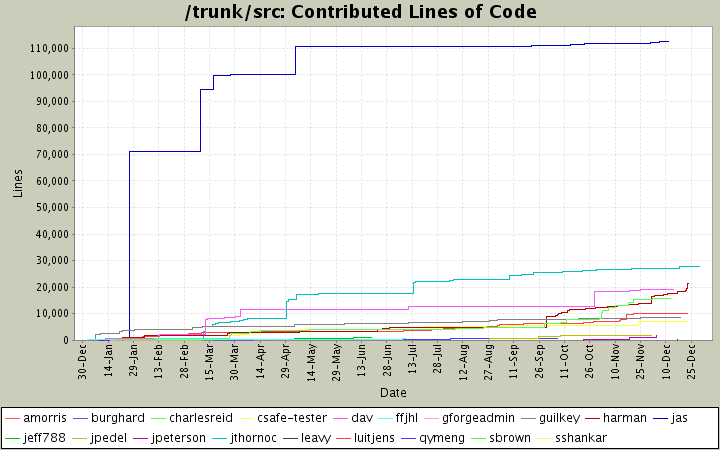Image resolution: width=720 pixels, height=450 pixels.
Task: Click the 80,000 y-axis tick label
Action: point(52,128)
